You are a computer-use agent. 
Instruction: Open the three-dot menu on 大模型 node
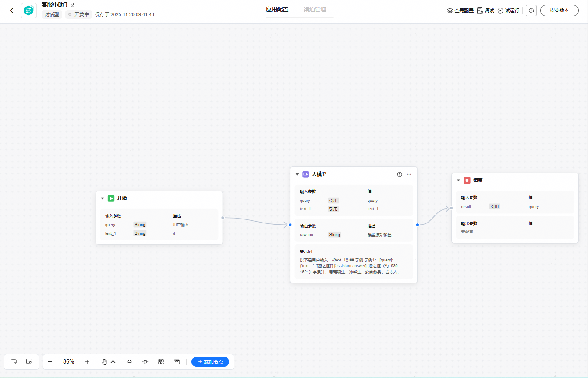pyautogui.click(x=409, y=174)
